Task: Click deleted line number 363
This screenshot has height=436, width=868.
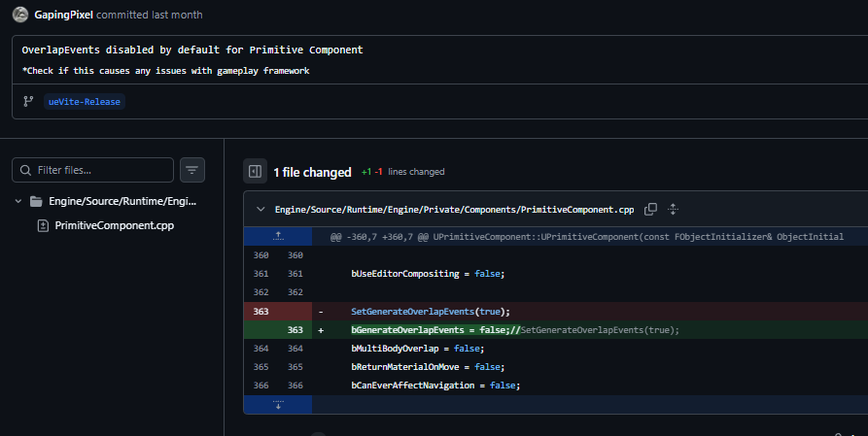Action: (260, 311)
